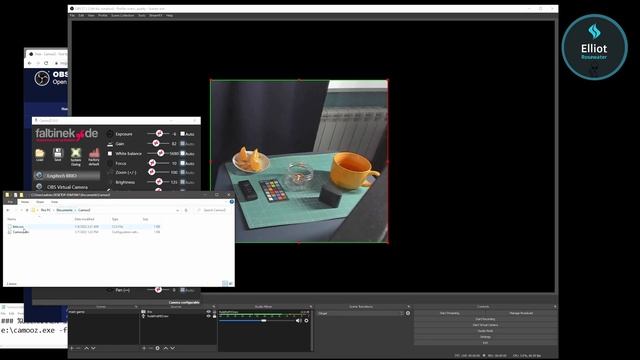Screen dimensions: 640x360
Task: Open source properties gear in Sources panel
Action: point(158,348)
